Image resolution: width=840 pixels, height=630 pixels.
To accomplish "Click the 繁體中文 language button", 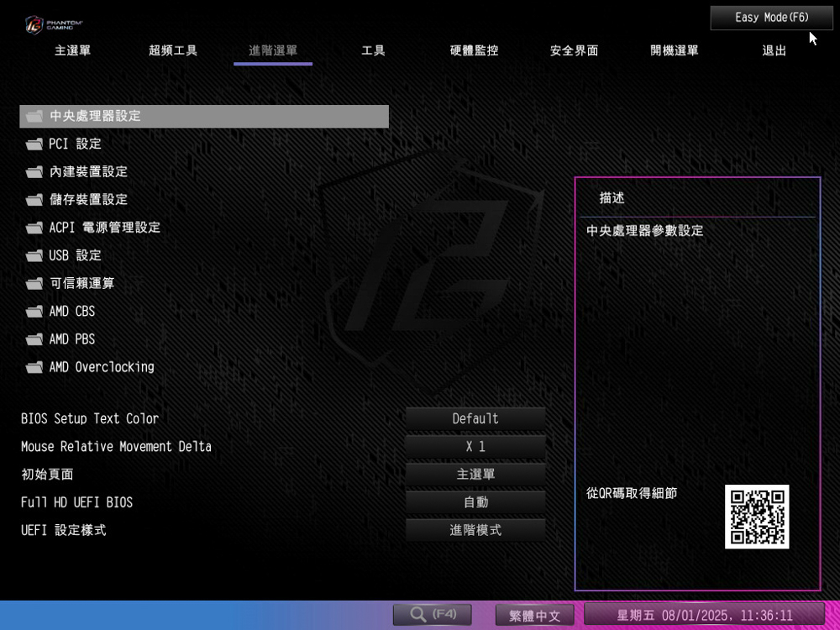I will coord(534,616).
